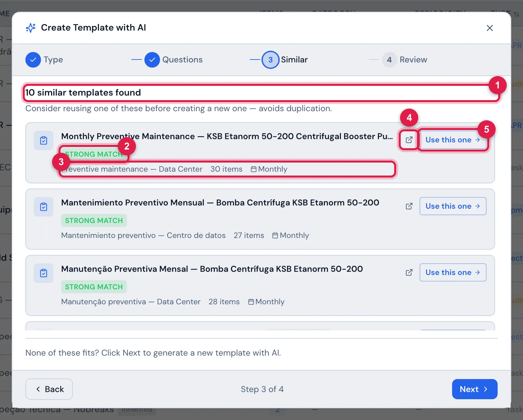Click the 'Step 3 of 4' label
Image resolution: width=523 pixels, height=420 pixels.
(x=262, y=389)
